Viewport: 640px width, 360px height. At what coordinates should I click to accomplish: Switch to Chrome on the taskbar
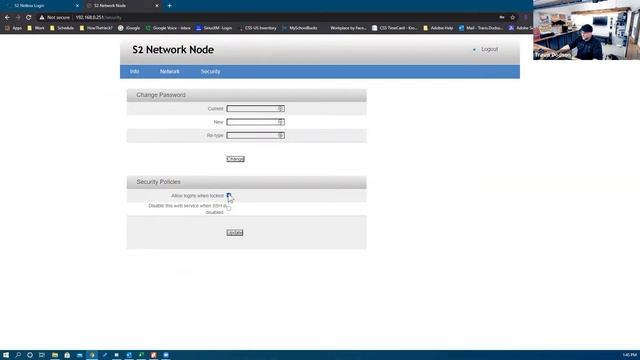pos(92,355)
